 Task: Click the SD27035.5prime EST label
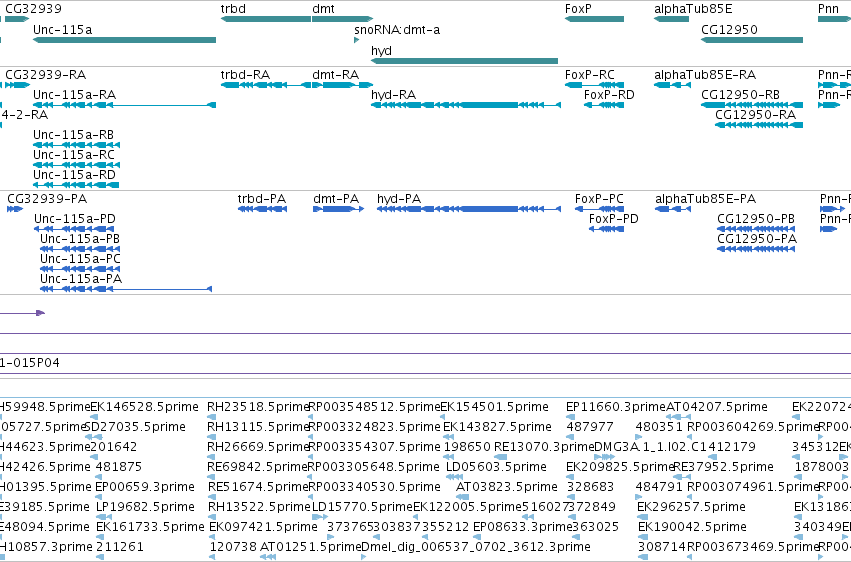[x=136, y=427]
